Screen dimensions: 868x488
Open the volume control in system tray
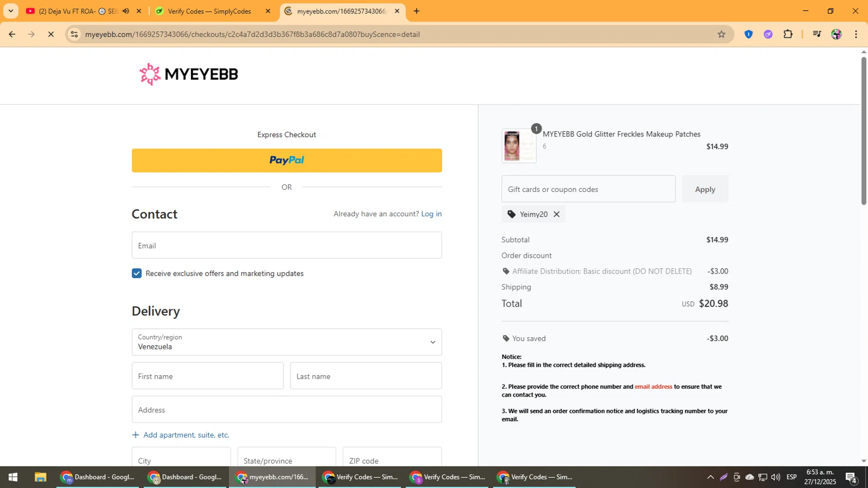click(x=775, y=477)
